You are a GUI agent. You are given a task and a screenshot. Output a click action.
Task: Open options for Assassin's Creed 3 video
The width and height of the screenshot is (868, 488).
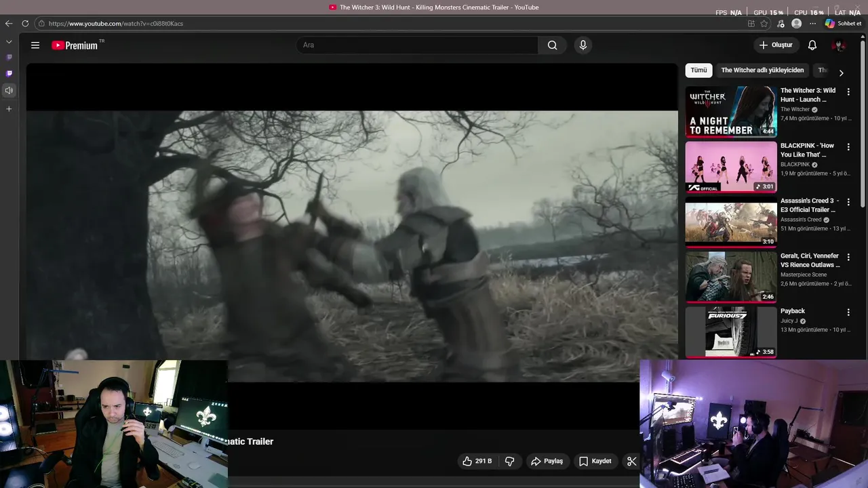(x=848, y=202)
